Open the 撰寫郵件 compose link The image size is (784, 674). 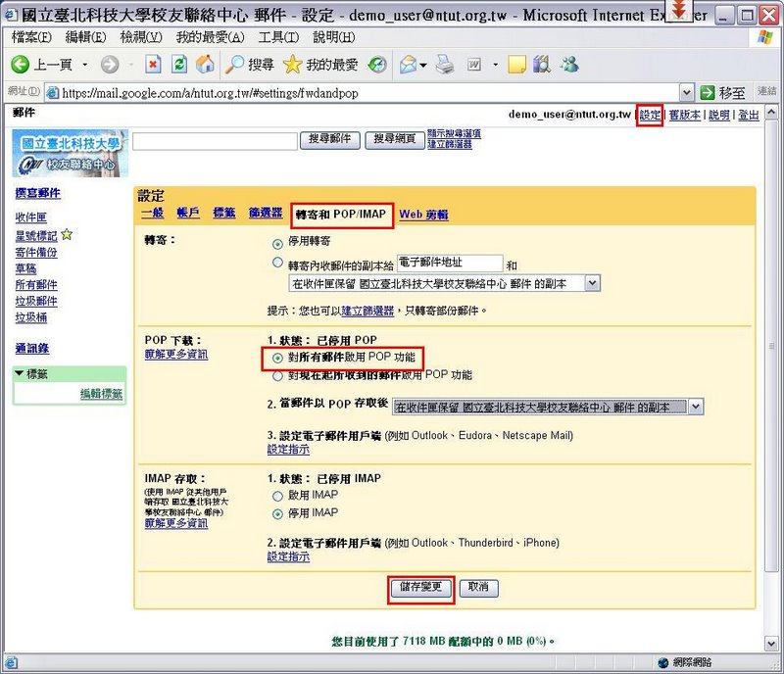38,194
